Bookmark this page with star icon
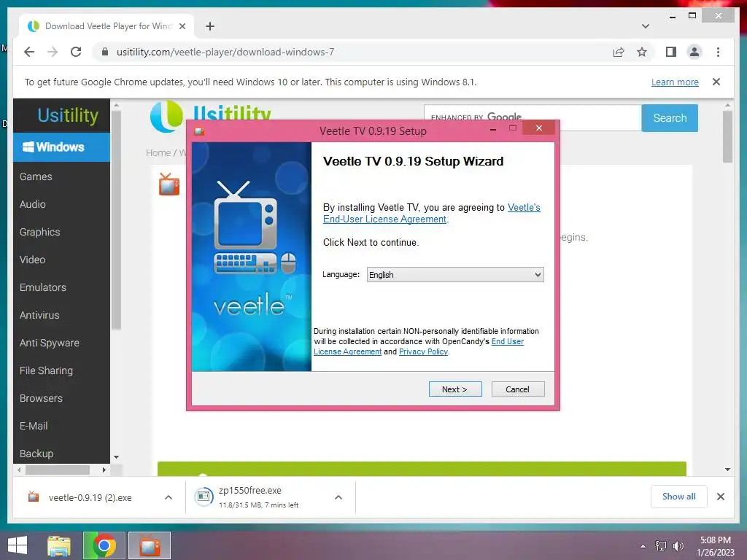Image resolution: width=747 pixels, height=560 pixels. 642,52
